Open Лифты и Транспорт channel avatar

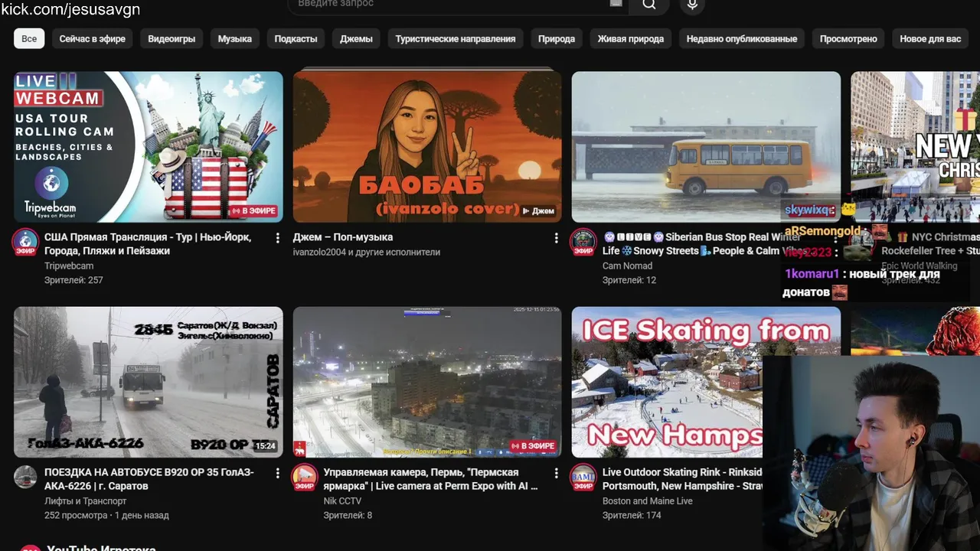pyautogui.click(x=26, y=478)
